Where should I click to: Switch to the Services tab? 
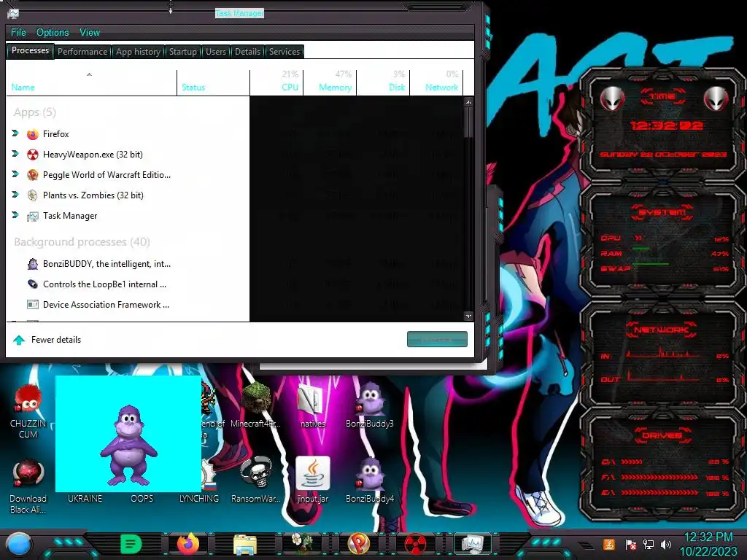point(285,52)
